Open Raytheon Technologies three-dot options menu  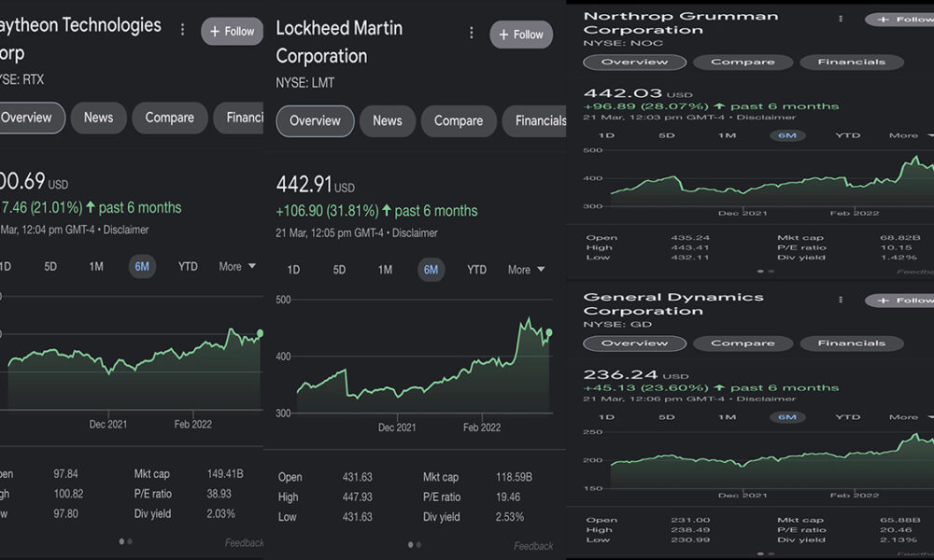[x=182, y=30]
